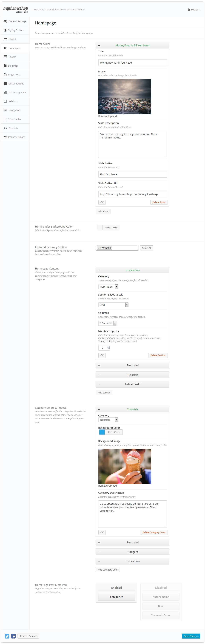
Task: Click the Save Changes button
Action: (x=191, y=636)
